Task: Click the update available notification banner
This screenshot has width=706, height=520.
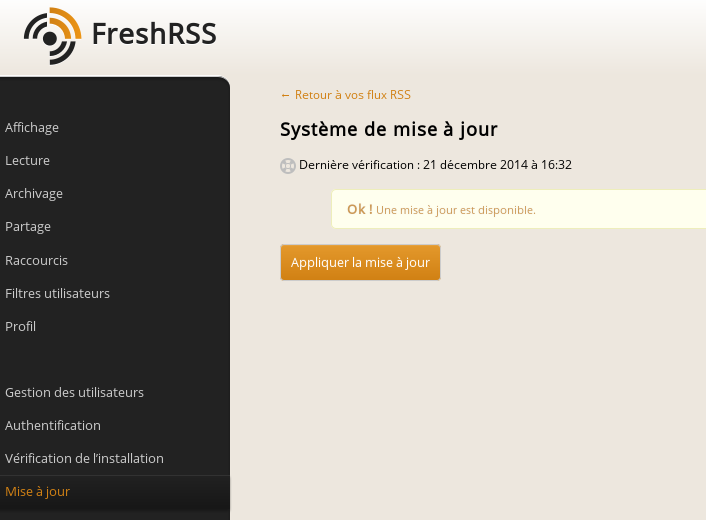Action: pyautogui.click(x=519, y=209)
